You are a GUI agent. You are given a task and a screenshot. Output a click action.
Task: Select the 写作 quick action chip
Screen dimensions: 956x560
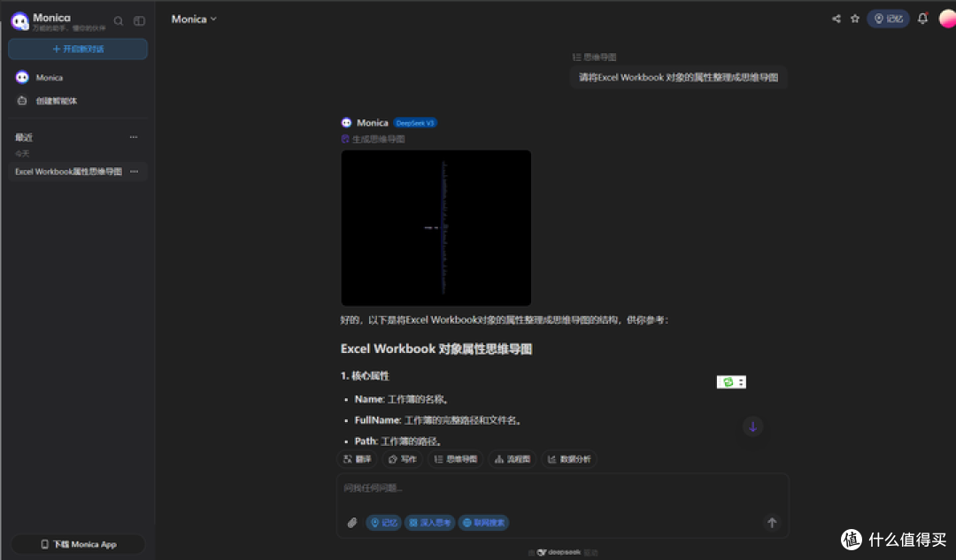pyautogui.click(x=403, y=459)
